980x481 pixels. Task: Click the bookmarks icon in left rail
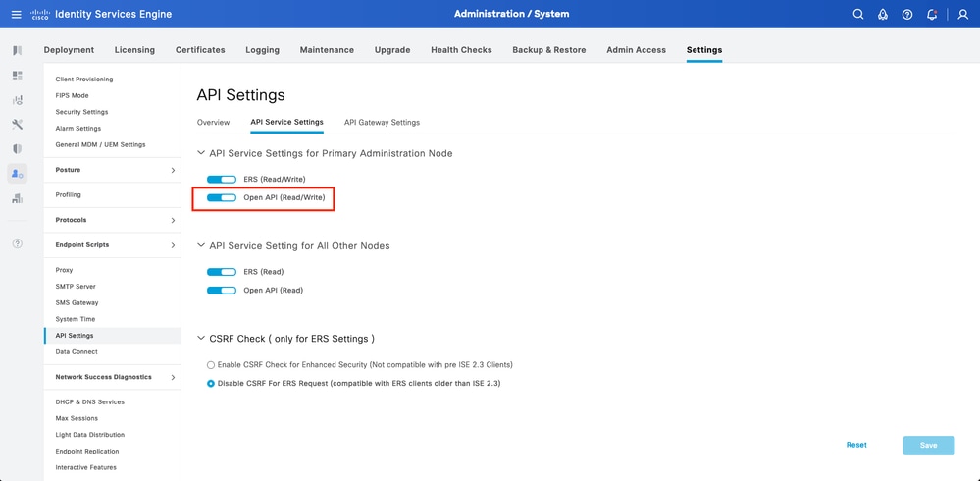pos(18,51)
